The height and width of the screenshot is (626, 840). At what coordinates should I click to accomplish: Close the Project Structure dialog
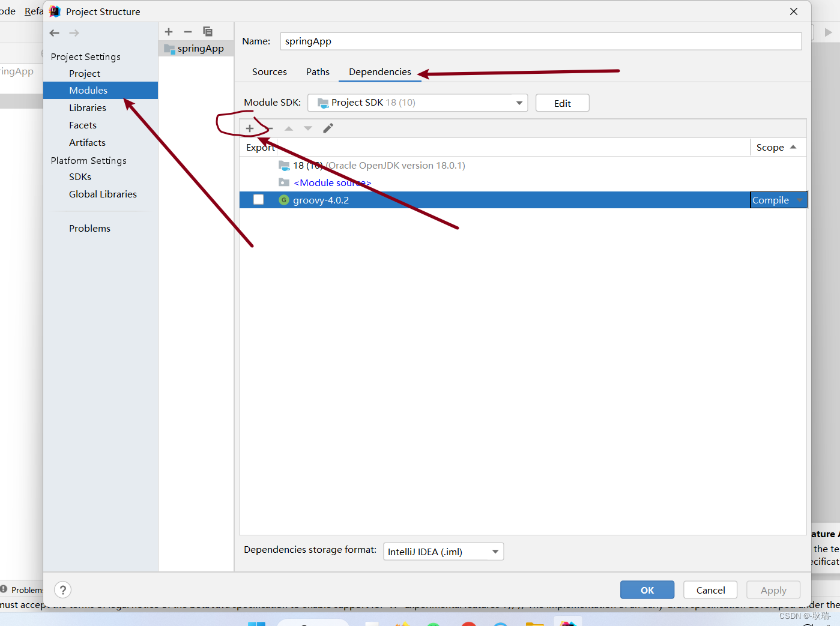[794, 11]
